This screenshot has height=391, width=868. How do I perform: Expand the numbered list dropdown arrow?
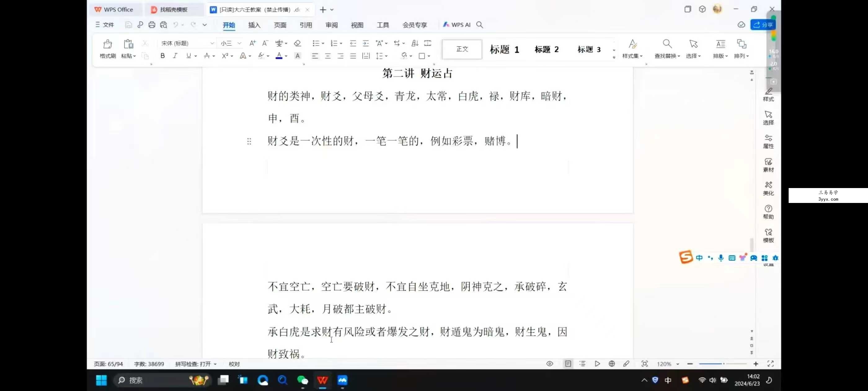[x=341, y=43]
